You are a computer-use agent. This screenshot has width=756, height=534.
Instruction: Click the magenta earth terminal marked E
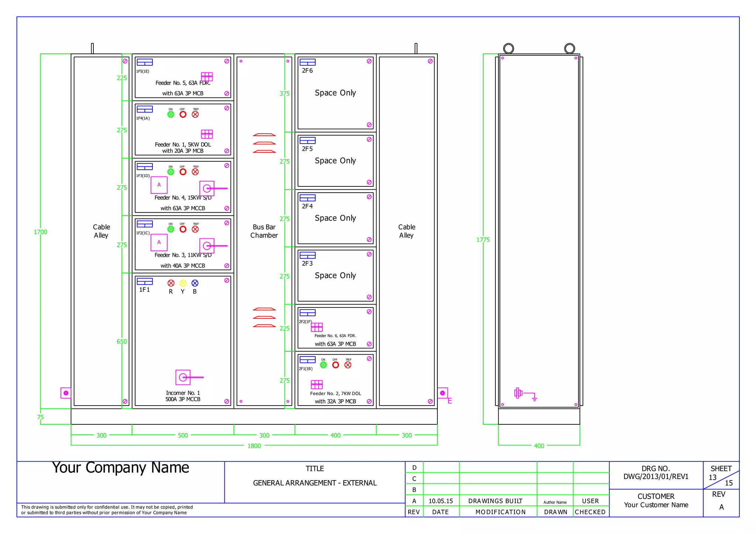coord(443,393)
